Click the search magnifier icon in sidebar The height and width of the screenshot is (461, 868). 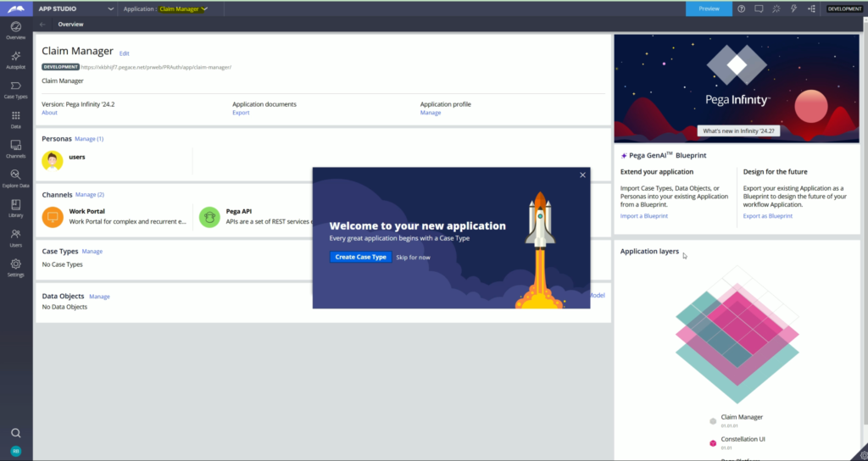[16, 433]
